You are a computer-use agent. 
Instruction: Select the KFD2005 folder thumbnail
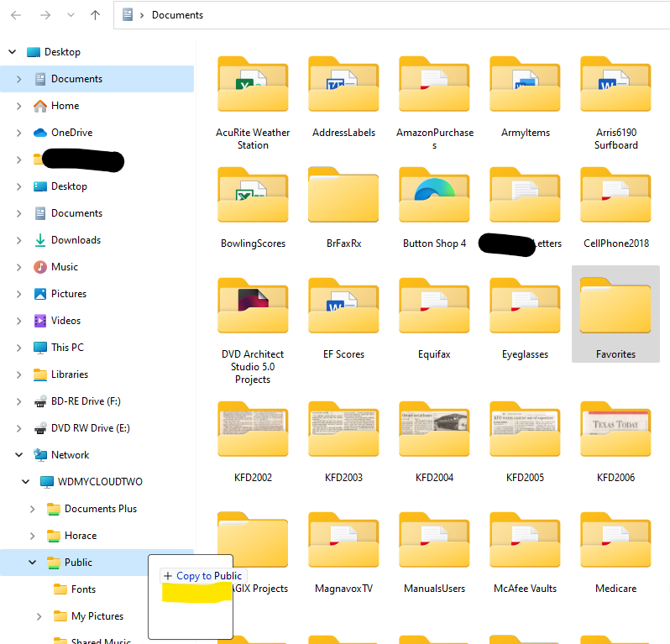coord(525,429)
